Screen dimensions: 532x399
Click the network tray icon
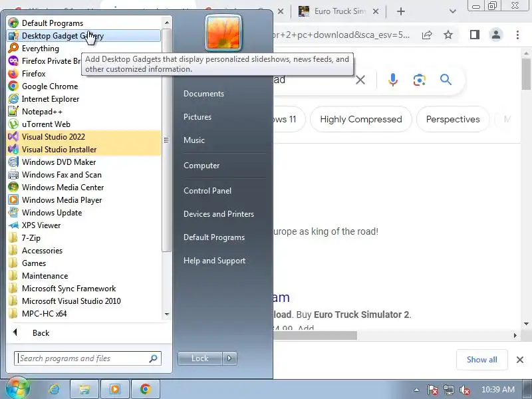click(448, 390)
